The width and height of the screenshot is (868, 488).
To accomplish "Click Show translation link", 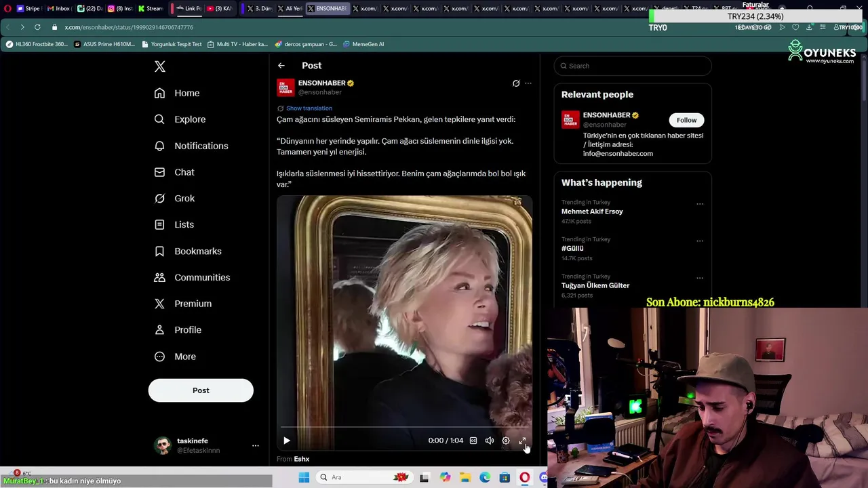I will (x=309, y=108).
